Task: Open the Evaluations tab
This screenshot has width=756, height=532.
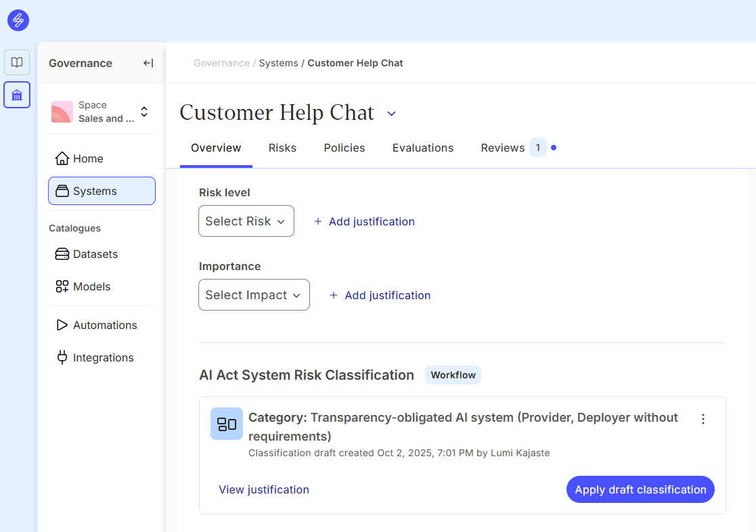Action: click(423, 148)
